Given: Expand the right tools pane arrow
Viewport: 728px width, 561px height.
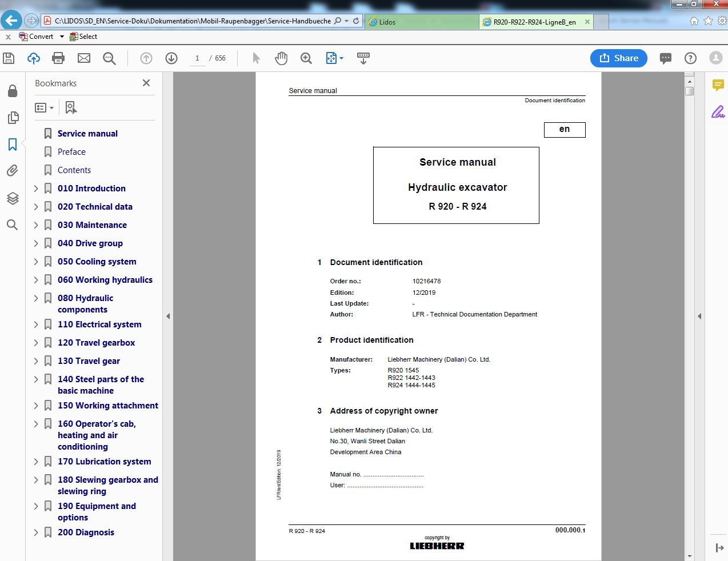Looking at the screenshot, I should [699, 316].
